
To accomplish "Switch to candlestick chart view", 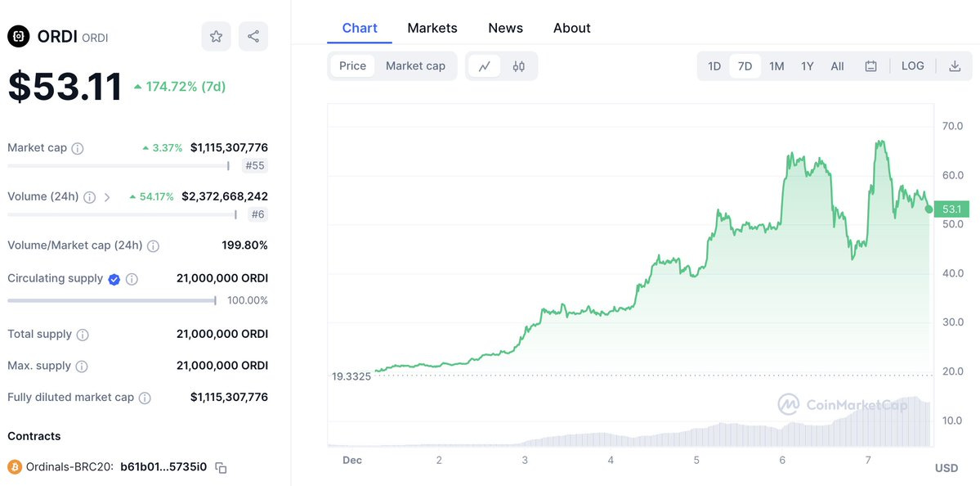I will [x=518, y=66].
